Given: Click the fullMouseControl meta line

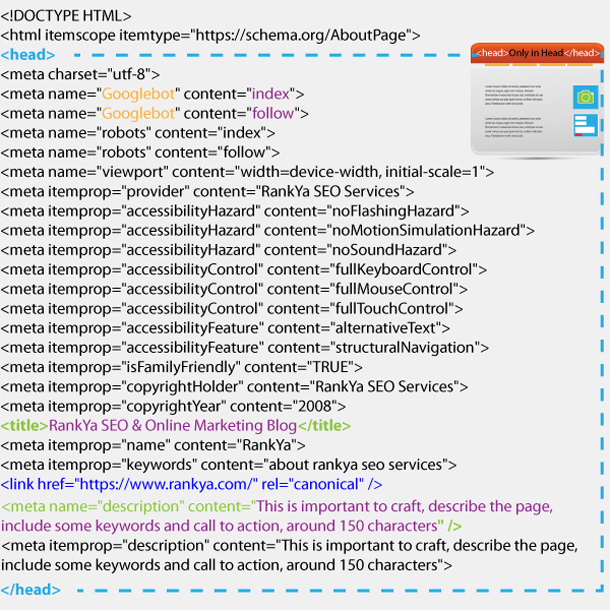Looking at the screenshot, I should click(x=234, y=289).
